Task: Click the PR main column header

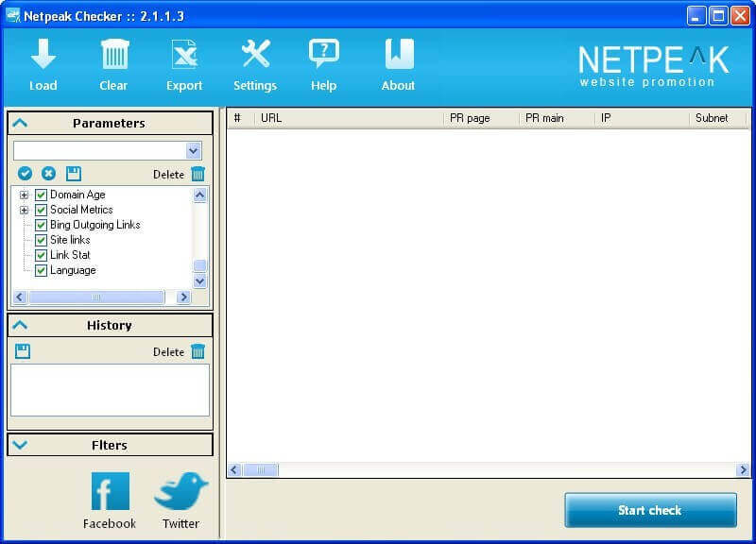Action: tap(544, 118)
